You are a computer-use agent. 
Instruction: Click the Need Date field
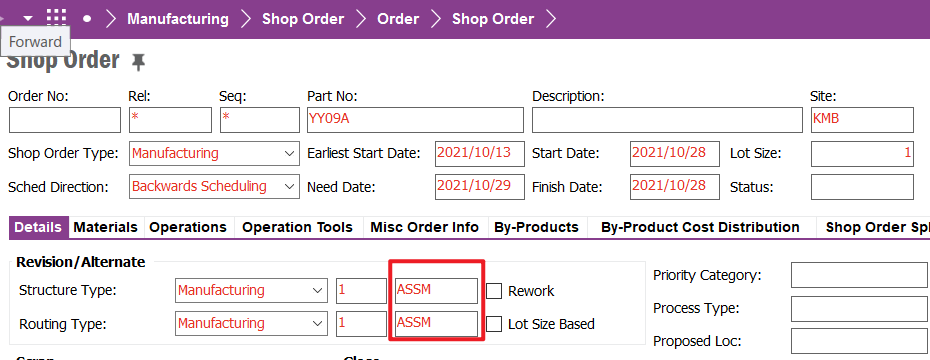480,186
